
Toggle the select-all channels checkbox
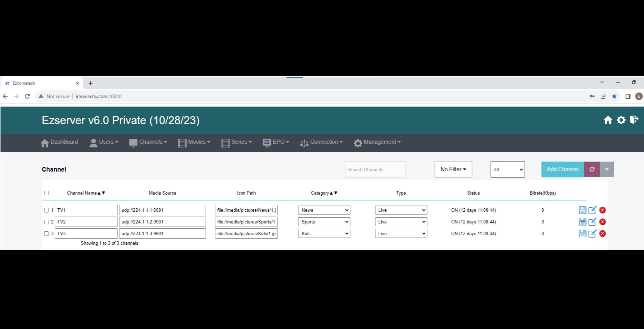coord(46,193)
